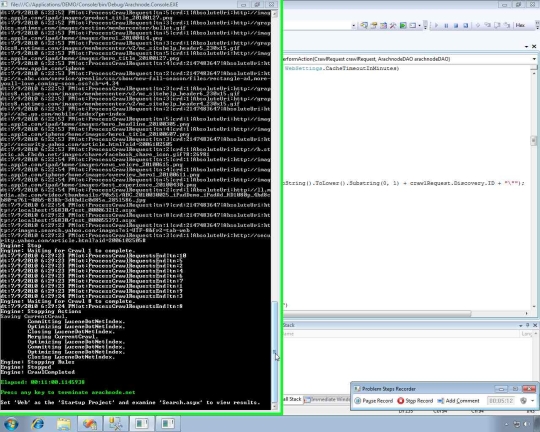Pause the debugger with Break All

click(446, 25)
